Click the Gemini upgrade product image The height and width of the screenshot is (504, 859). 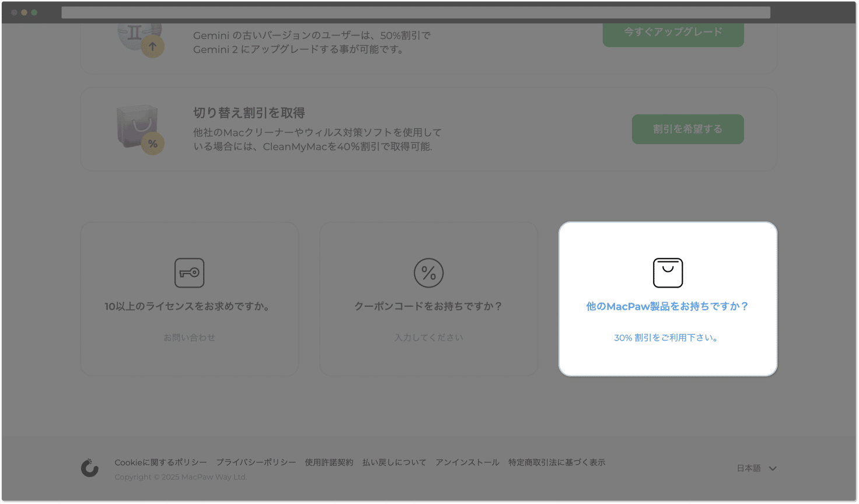tap(140, 40)
